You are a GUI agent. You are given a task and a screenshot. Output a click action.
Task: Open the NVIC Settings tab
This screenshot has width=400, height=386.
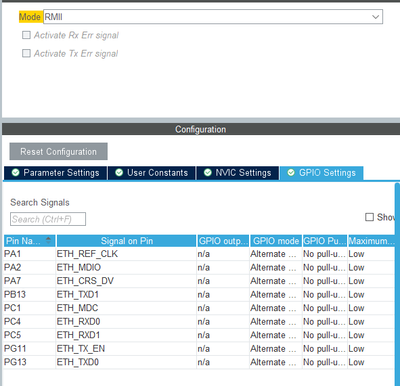pos(238,173)
